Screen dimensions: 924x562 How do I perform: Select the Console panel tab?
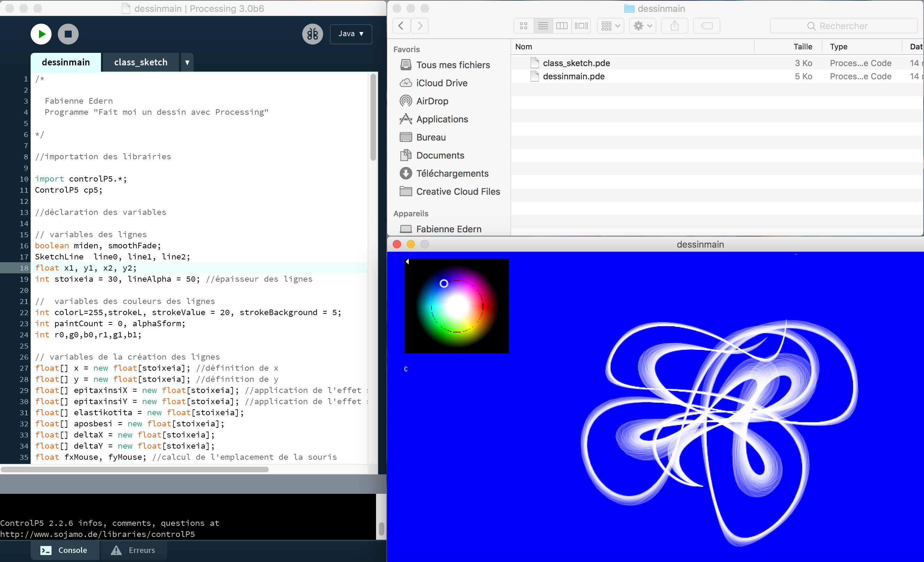pos(64,550)
